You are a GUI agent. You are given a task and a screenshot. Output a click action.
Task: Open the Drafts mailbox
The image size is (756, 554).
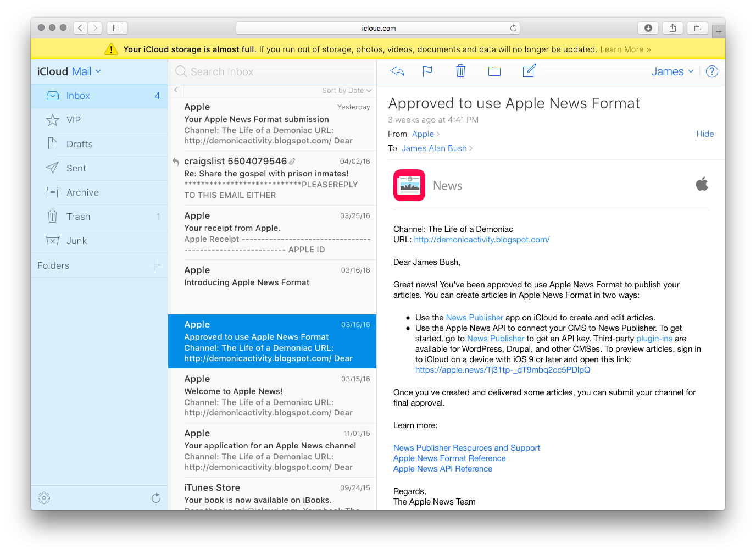[x=99, y=144]
